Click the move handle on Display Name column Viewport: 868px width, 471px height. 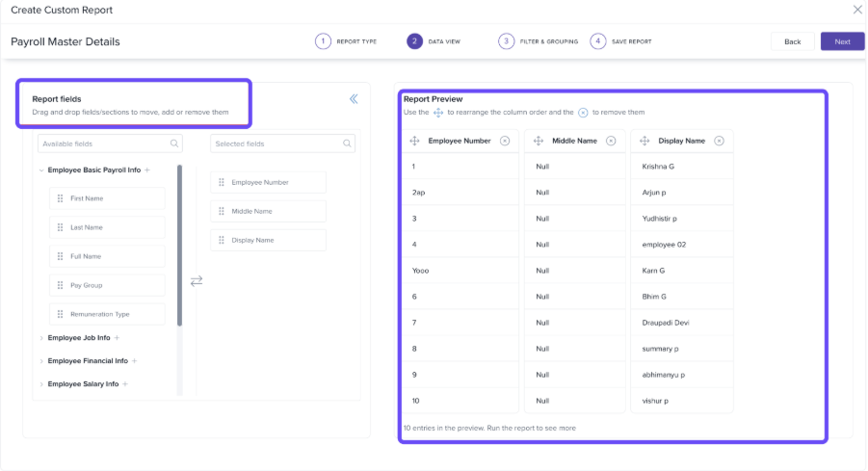coord(644,141)
